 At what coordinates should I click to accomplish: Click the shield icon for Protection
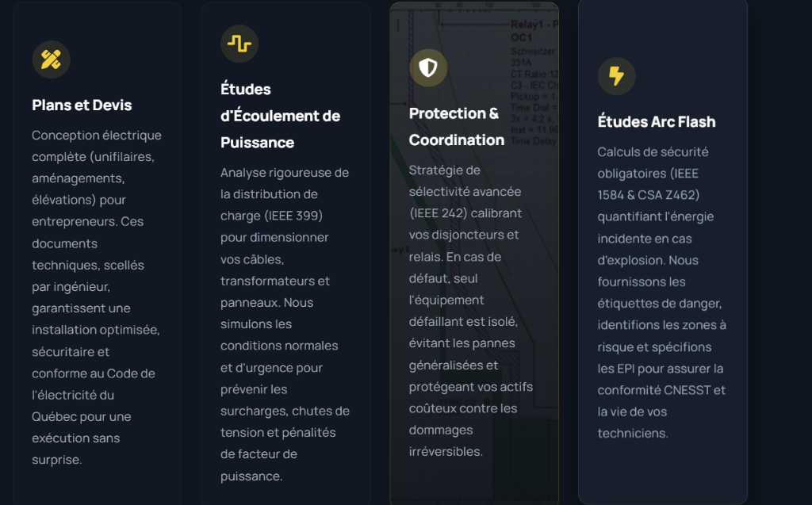point(428,68)
